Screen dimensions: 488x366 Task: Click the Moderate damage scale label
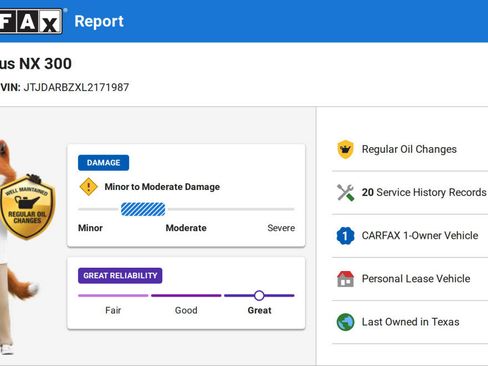[x=186, y=228]
